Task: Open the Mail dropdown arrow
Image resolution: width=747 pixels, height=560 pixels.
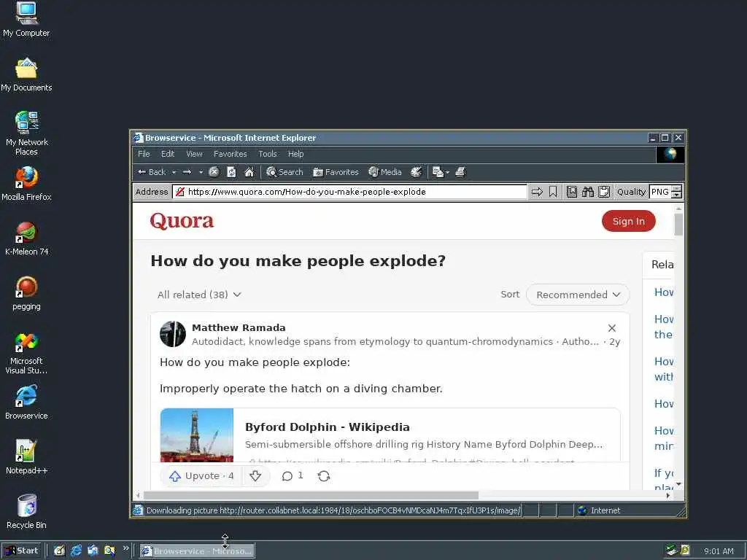Action: (x=447, y=172)
